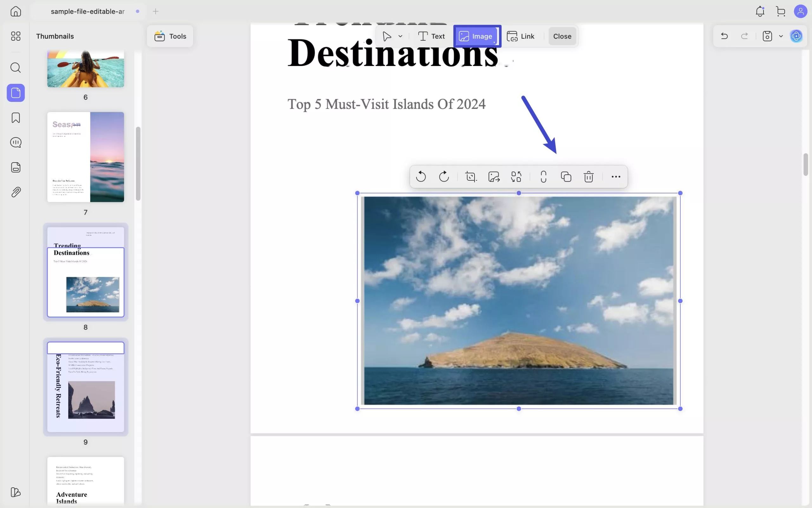
Task: Click the image link clip icon
Action: 544,177
